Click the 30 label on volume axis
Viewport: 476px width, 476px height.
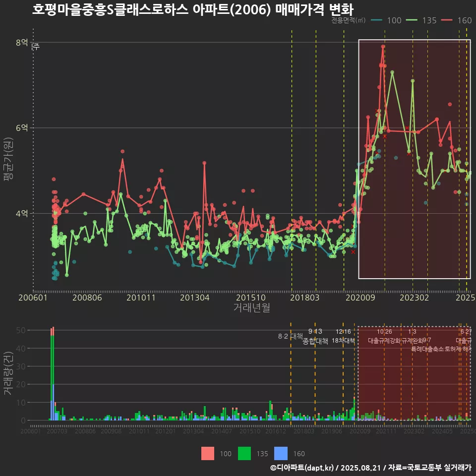pos(21,366)
